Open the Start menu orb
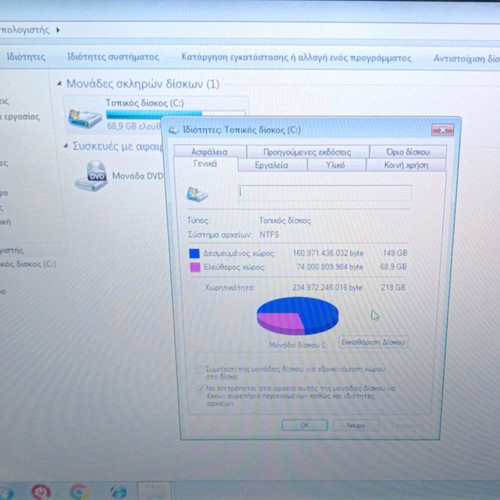The height and width of the screenshot is (500, 500). click(6, 493)
